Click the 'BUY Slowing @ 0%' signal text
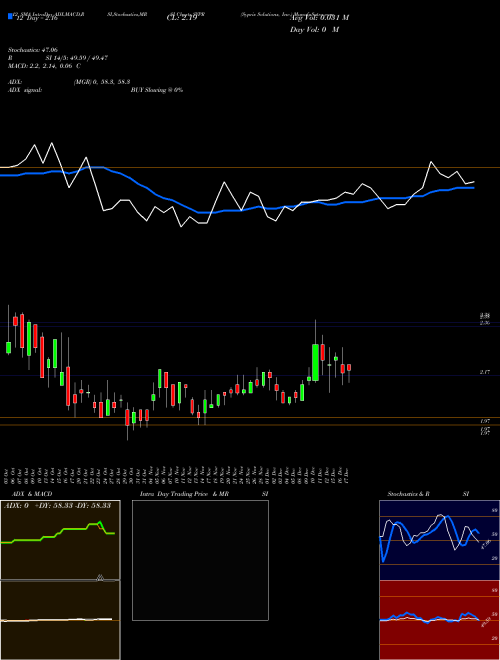 157,90
